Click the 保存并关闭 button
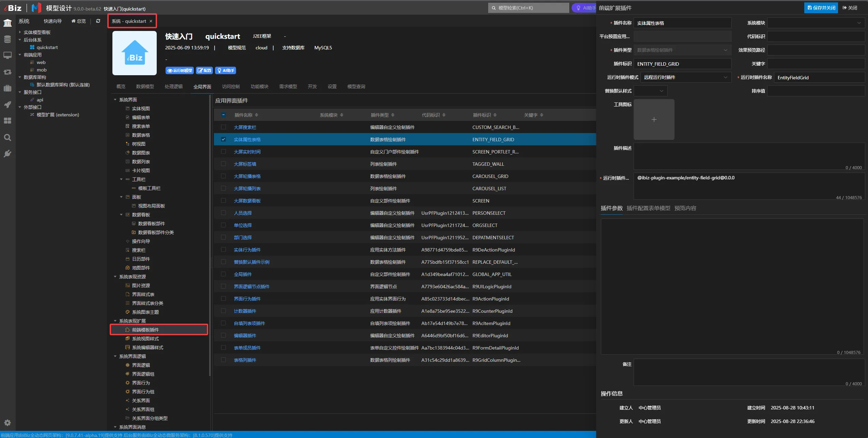The image size is (868, 438). (x=821, y=8)
